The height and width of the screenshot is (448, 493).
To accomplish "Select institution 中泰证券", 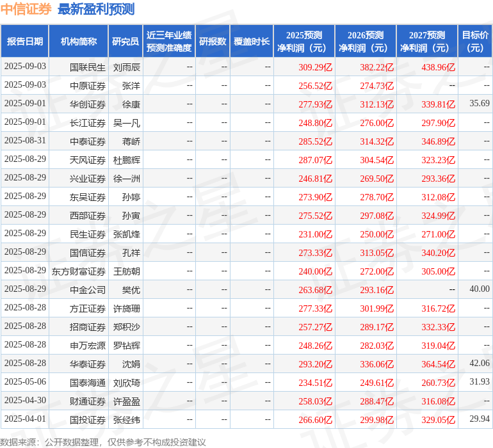I will pos(88,141).
